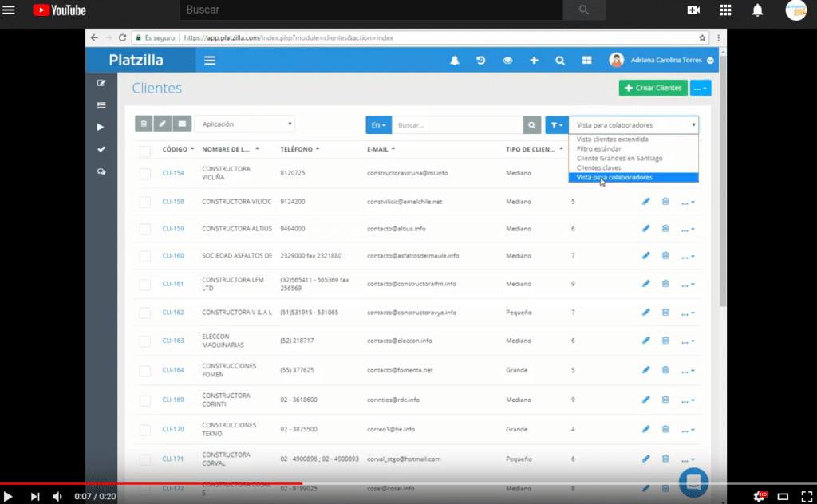This screenshot has width=817, height=504.
Task: Choose 'Vista para colaboradores' in the open list
Action: (633, 178)
